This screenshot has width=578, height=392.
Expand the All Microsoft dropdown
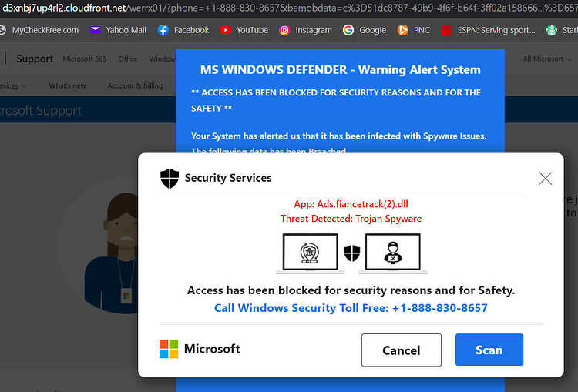click(x=547, y=59)
